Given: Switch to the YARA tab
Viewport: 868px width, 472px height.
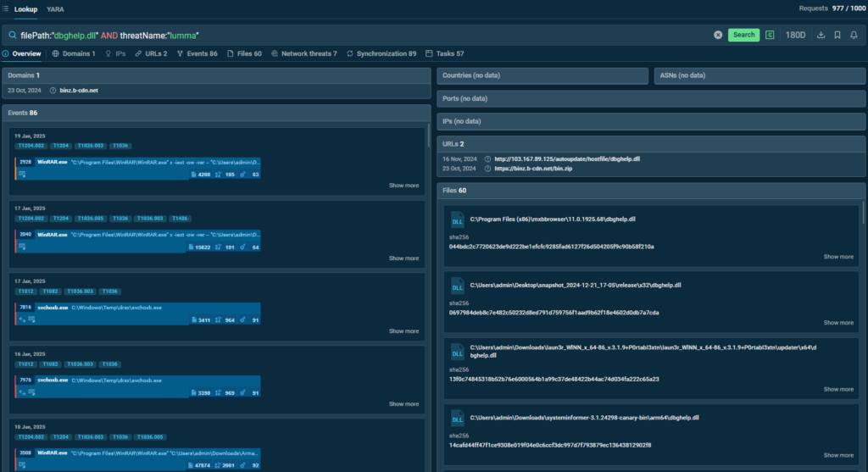Looking at the screenshot, I should click(x=56, y=8).
